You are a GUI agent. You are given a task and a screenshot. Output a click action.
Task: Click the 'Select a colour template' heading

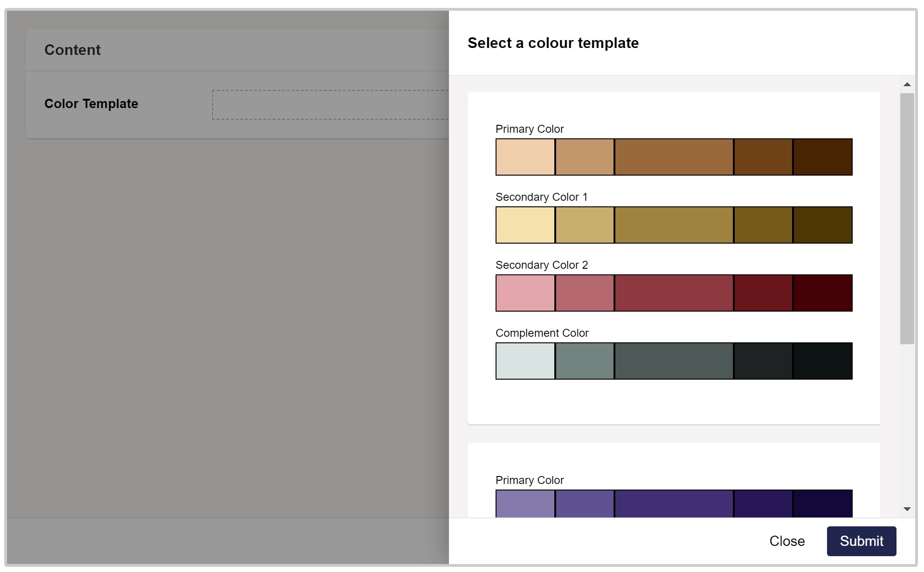coord(553,43)
